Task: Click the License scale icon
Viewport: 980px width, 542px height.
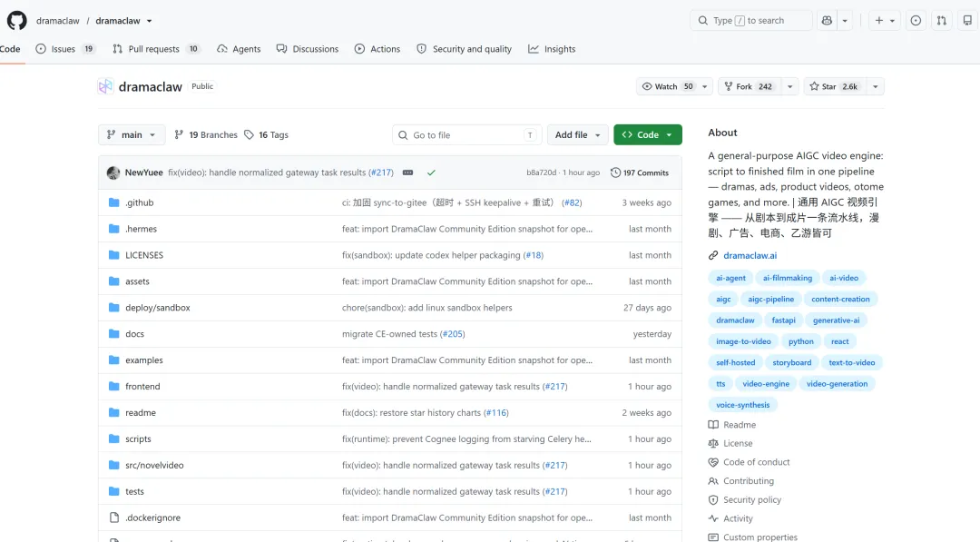Action: (713, 443)
